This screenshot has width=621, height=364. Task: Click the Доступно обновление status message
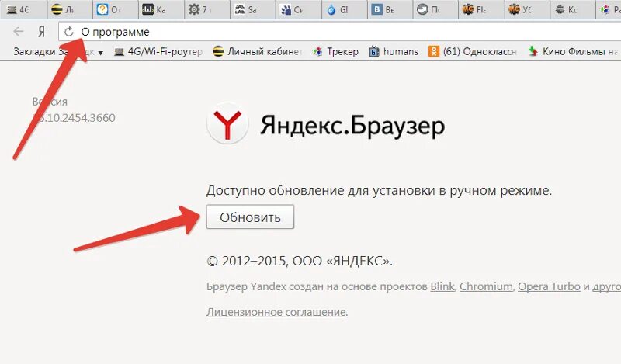tap(379, 190)
